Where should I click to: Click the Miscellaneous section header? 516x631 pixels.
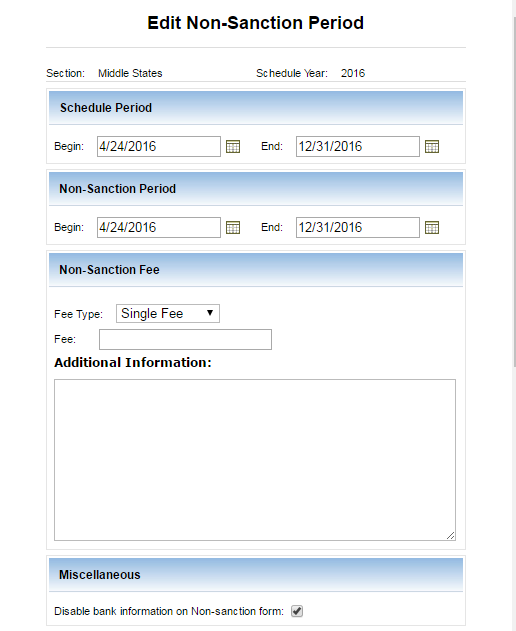pyautogui.click(x=256, y=575)
